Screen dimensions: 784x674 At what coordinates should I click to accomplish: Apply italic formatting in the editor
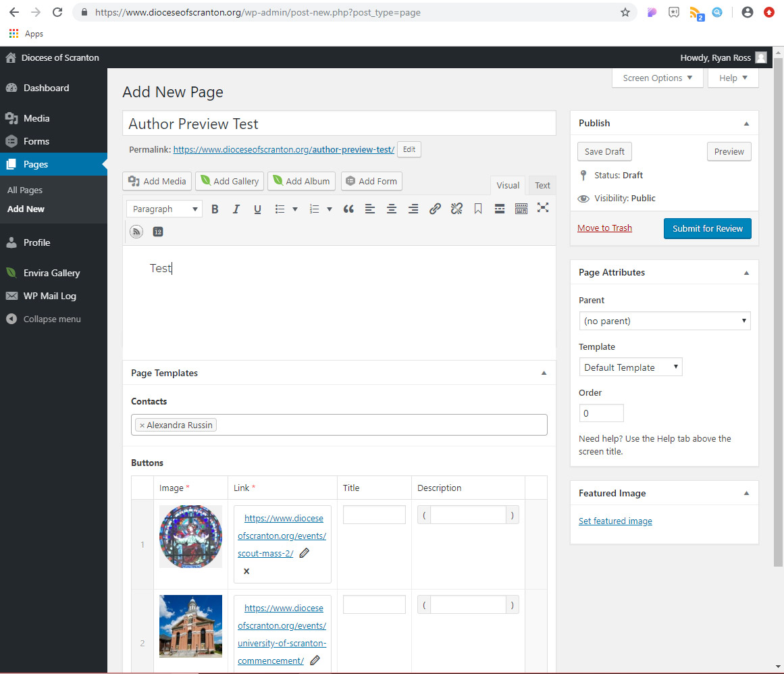point(236,209)
